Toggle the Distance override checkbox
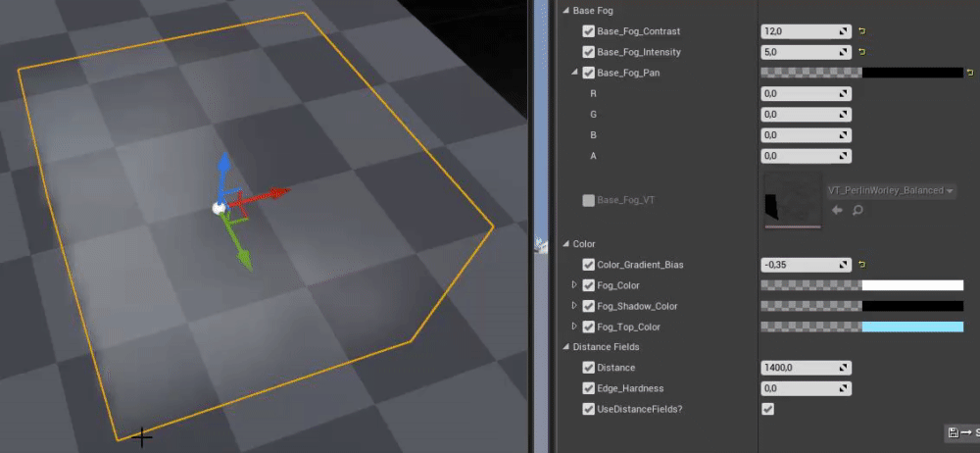The width and height of the screenshot is (980, 453). [588, 368]
